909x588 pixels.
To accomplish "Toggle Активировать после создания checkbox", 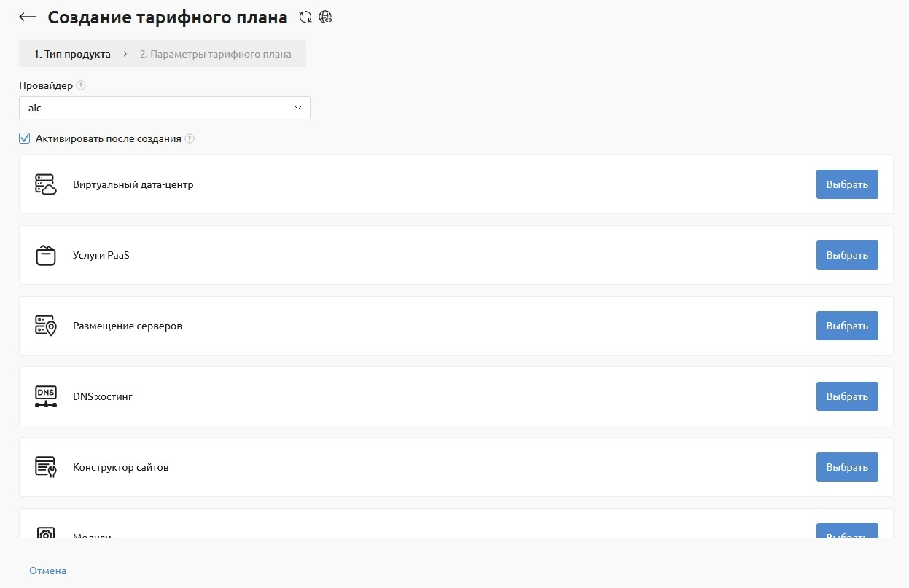I will [25, 138].
